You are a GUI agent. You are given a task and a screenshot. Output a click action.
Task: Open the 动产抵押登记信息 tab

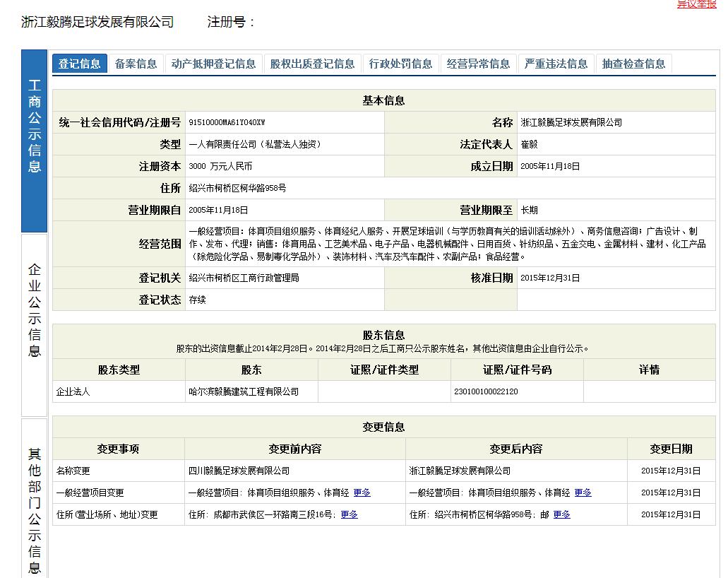(211, 63)
